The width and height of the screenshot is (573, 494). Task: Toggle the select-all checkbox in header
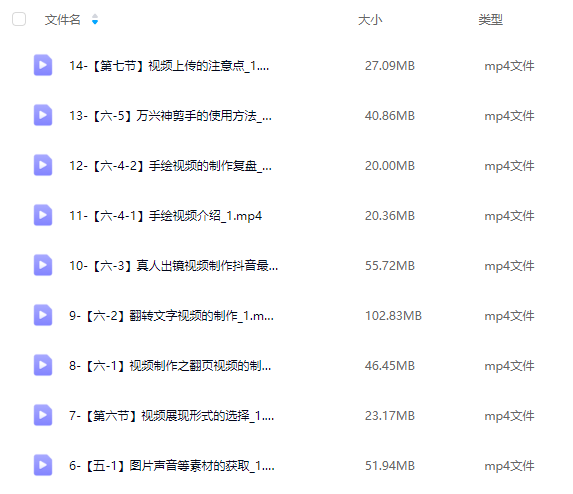(x=19, y=19)
